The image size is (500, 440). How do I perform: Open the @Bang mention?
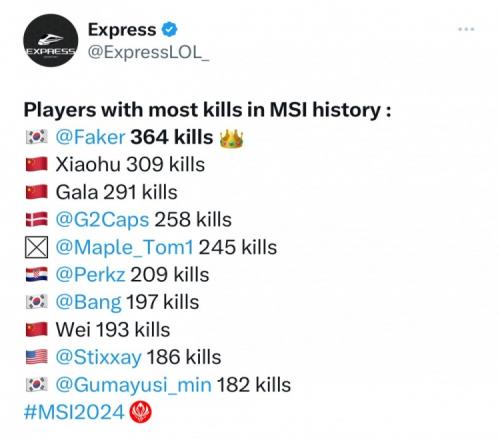[88, 303]
